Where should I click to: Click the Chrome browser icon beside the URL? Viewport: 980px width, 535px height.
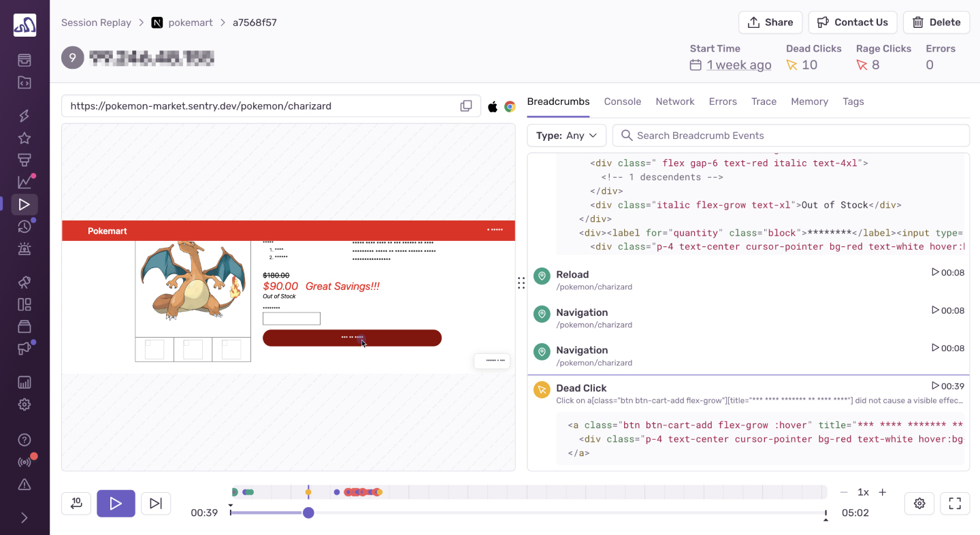pos(510,106)
